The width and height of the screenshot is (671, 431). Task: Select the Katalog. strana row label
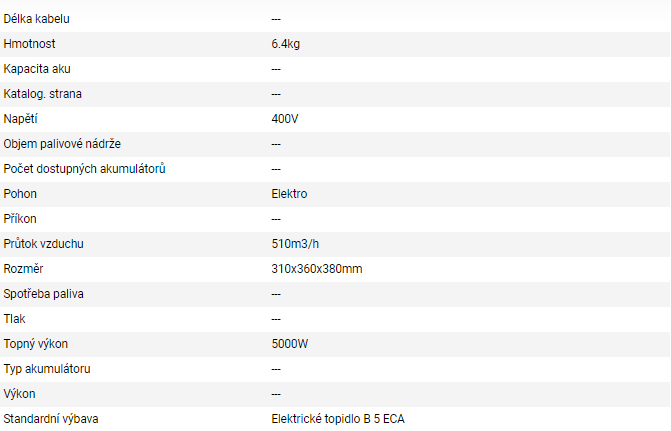point(42,94)
